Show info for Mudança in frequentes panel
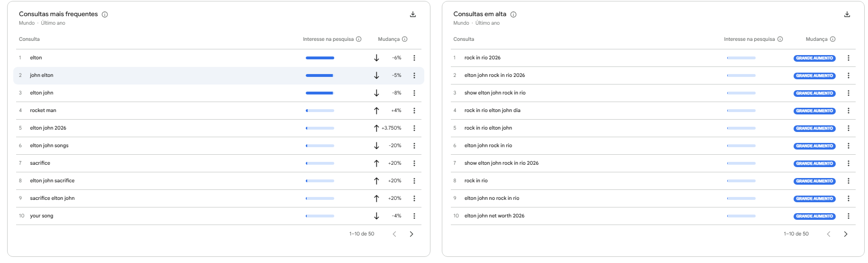Screen dimensions: 868x263 point(405,39)
